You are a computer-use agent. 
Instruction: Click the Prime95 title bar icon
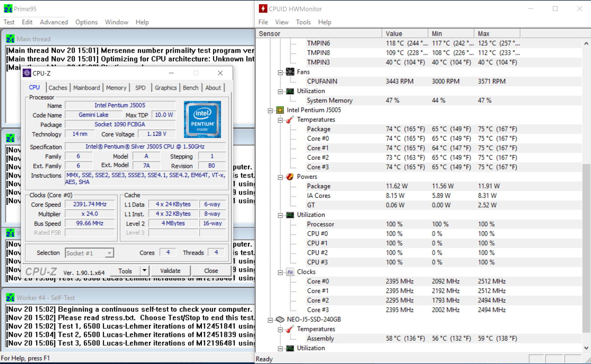pyautogui.click(x=8, y=9)
